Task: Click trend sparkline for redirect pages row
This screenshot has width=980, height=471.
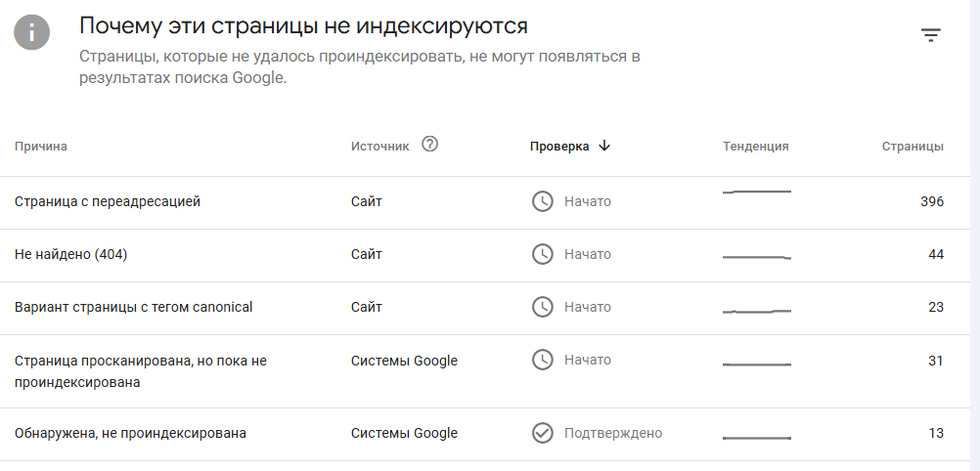Action: (x=756, y=193)
